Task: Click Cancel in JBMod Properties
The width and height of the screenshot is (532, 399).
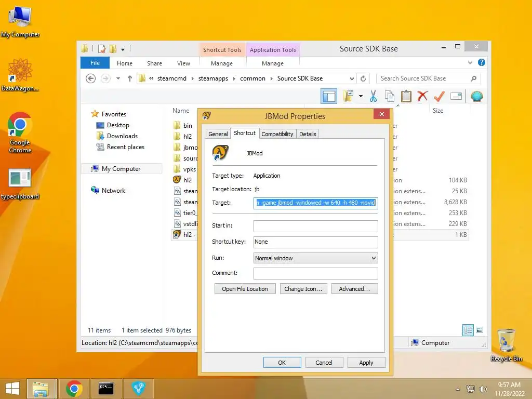Action: point(324,362)
